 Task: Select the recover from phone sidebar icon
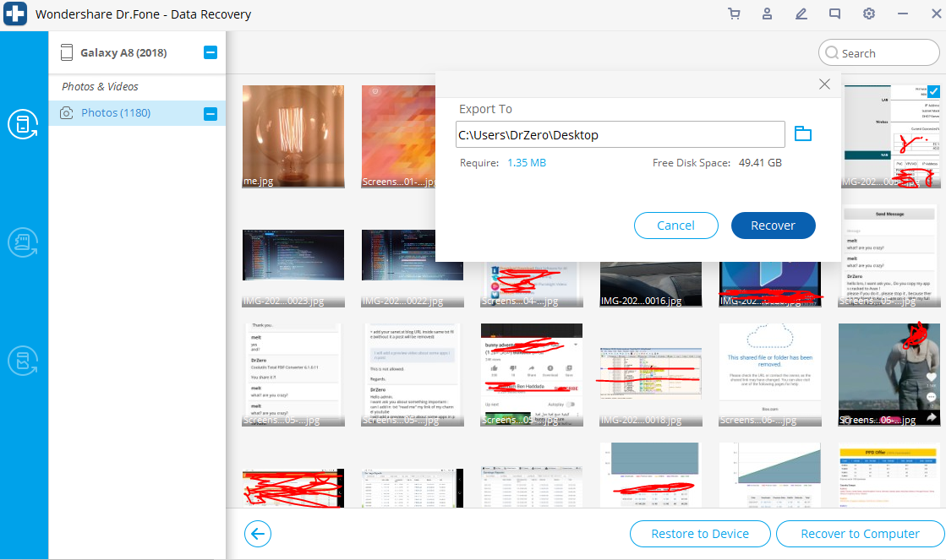pos(23,124)
